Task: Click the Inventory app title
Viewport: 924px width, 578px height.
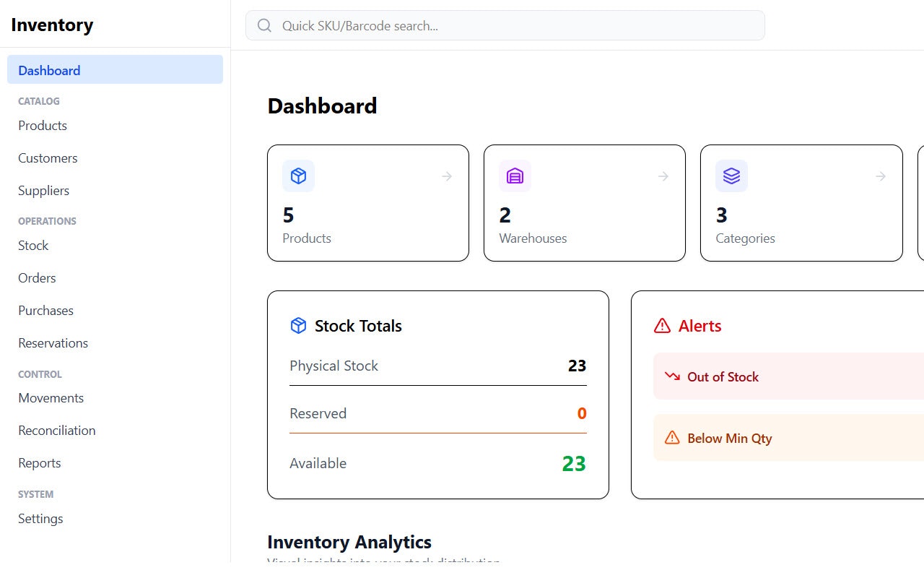Action: [x=52, y=25]
